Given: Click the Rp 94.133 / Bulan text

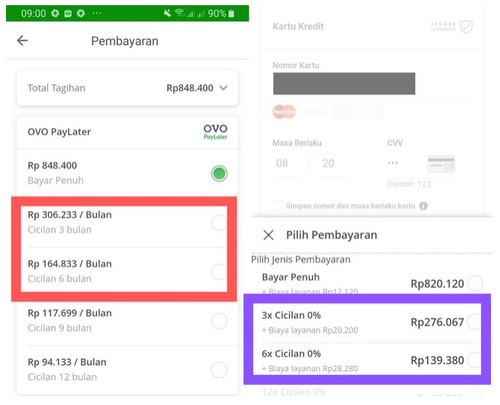Looking at the screenshot, I should point(67,362).
